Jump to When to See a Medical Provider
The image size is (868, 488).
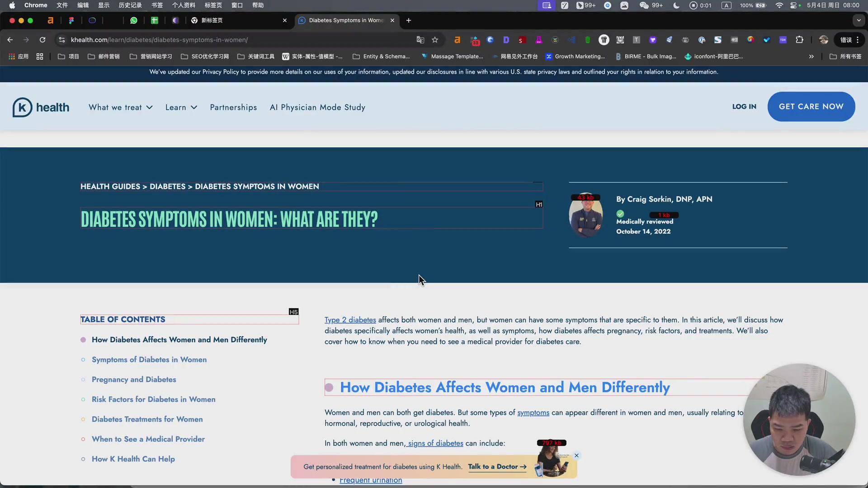148,439
